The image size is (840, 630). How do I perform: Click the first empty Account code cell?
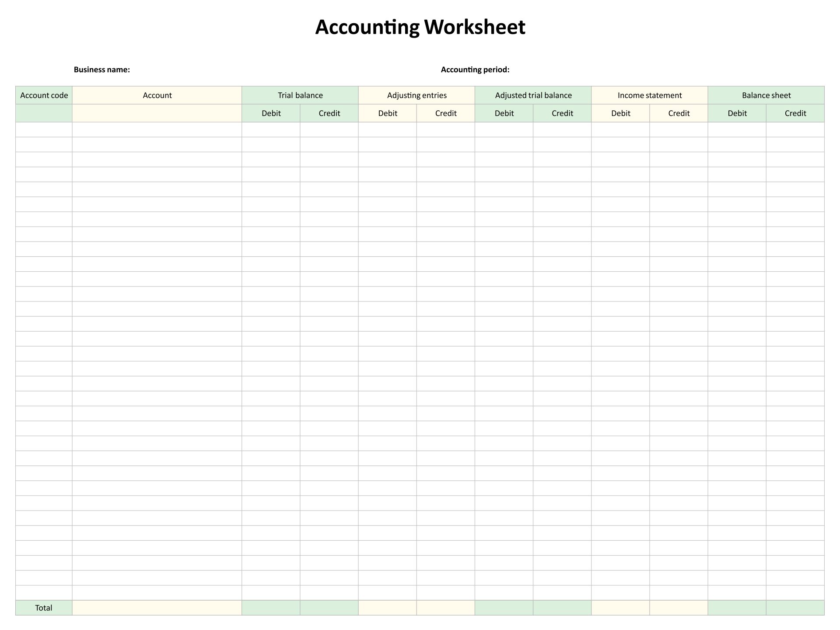tap(44, 129)
